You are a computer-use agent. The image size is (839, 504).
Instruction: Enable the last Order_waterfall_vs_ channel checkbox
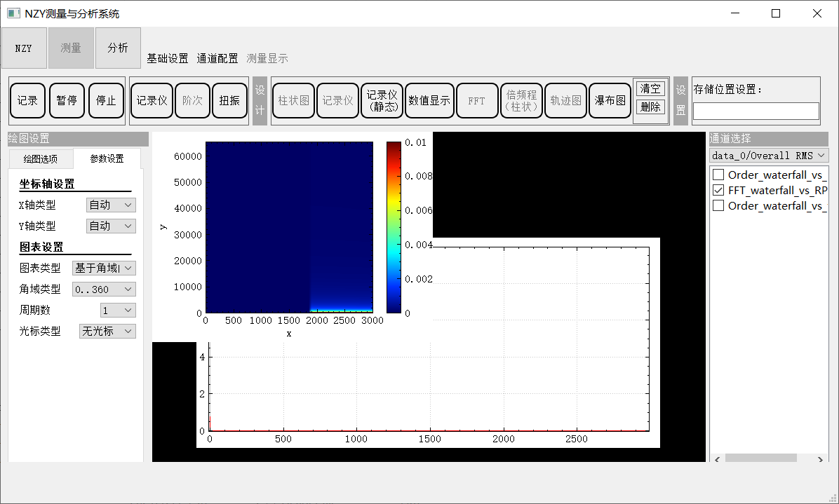718,205
